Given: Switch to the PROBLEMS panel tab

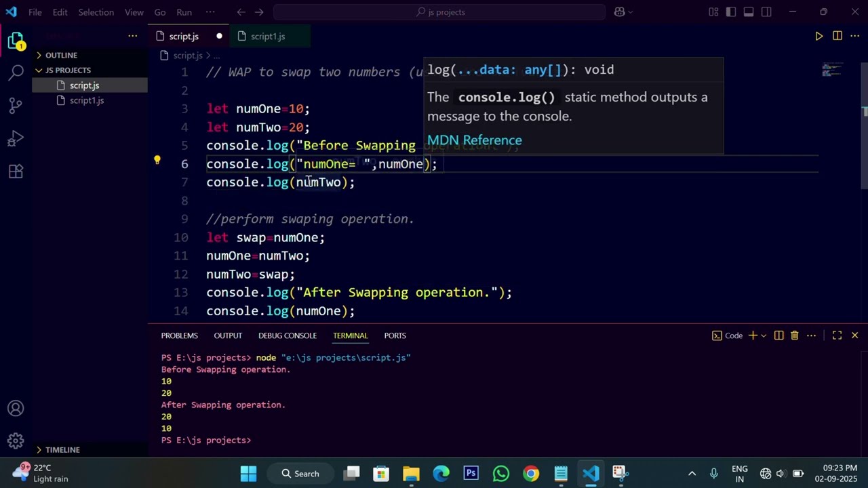Looking at the screenshot, I should click(x=180, y=335).
